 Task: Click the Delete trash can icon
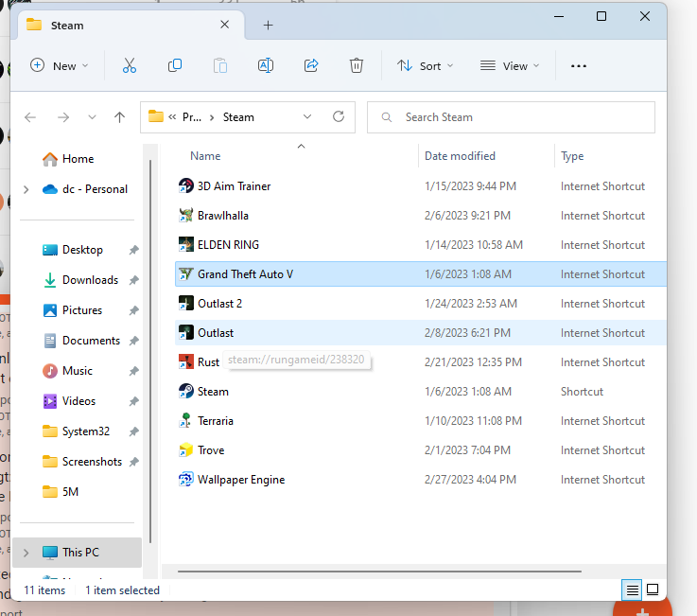tap(357, 65)
